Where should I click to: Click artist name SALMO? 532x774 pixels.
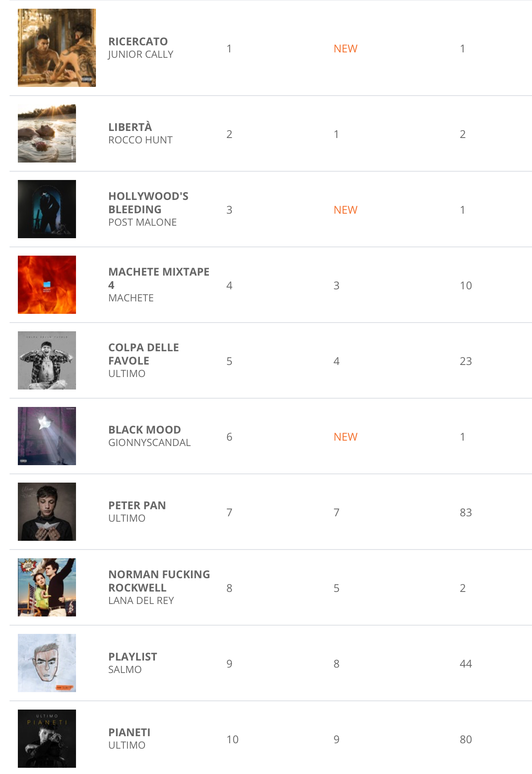pyautogui.click(x=125, y=670)
